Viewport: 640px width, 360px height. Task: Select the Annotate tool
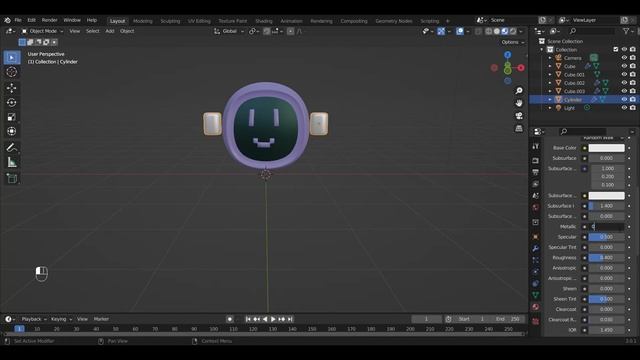pos(12,147)
